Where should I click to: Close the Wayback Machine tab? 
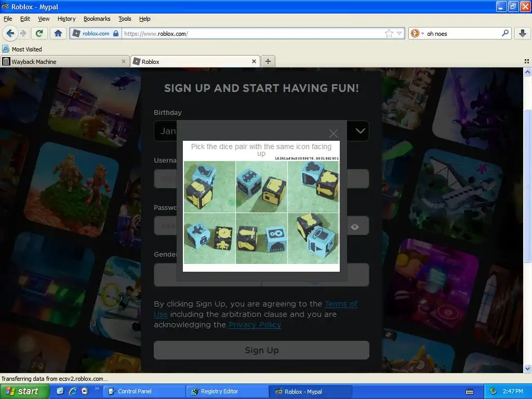(124, 61)
